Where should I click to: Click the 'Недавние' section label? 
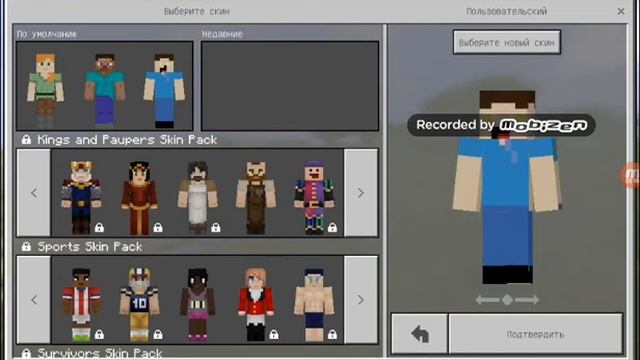[x=222, y=34]
